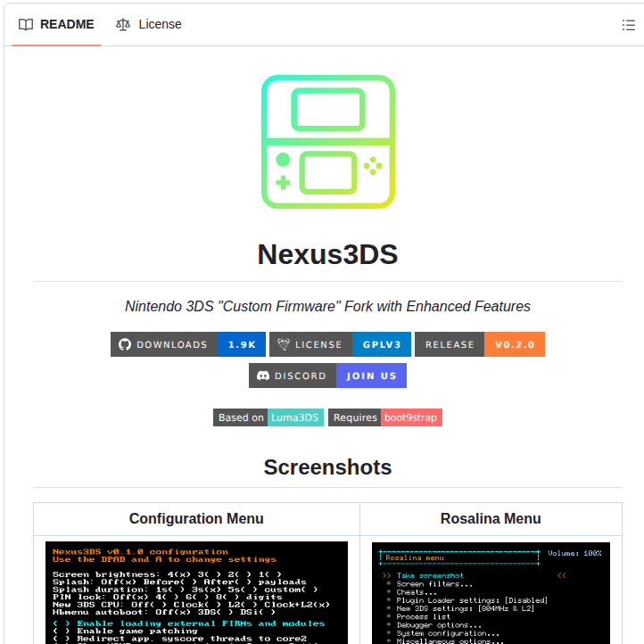Click the 1.9K download count label

(241, 344)
